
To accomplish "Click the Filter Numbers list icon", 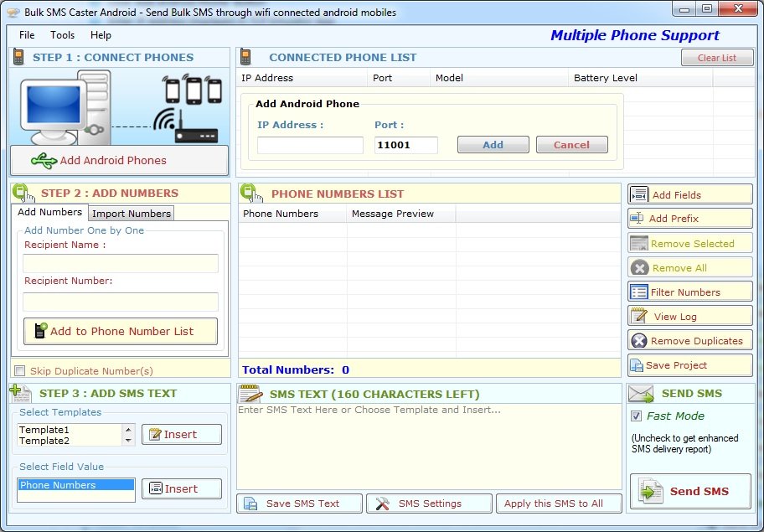I will coord(639,292).
